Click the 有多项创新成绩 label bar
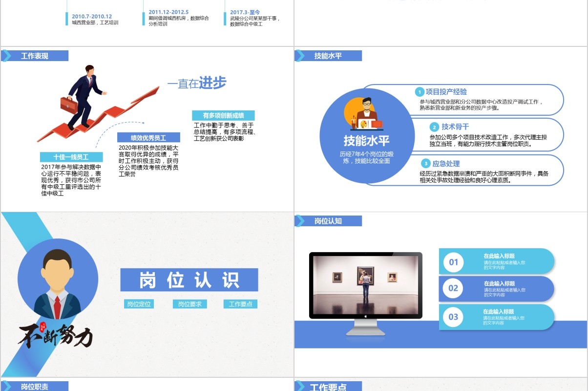 coord(223,115)
